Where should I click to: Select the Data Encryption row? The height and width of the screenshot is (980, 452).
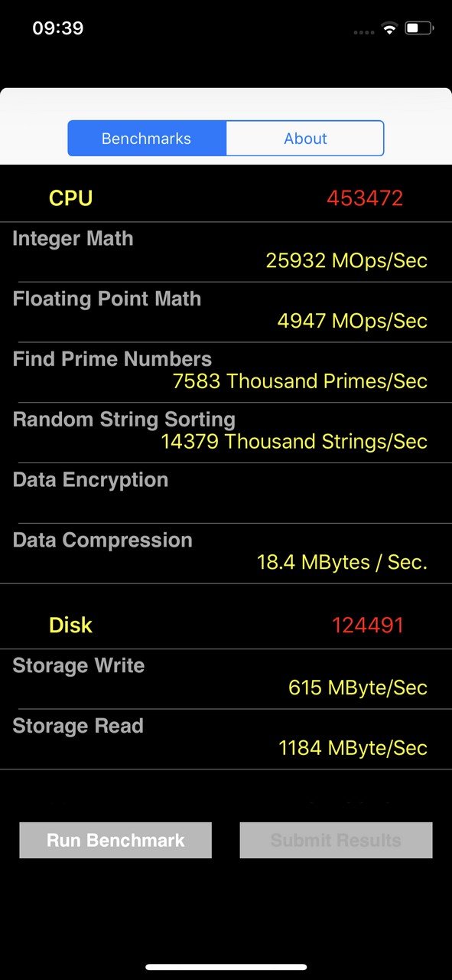tap(226, 494)
